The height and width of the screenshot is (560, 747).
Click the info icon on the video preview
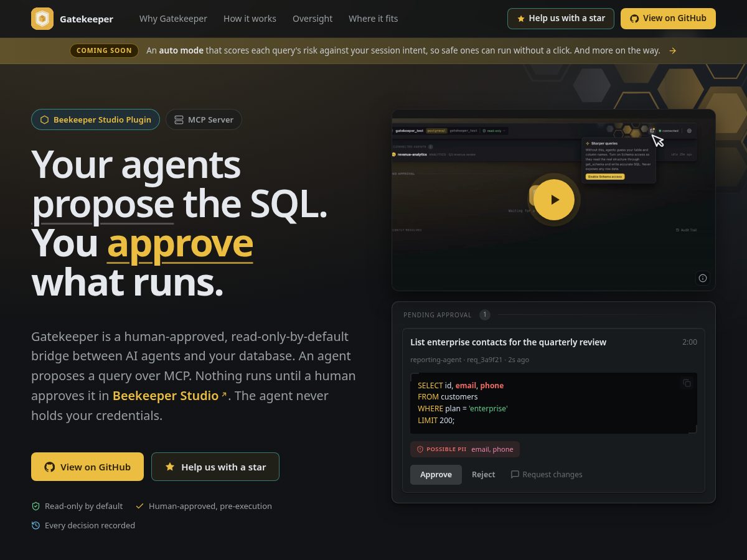tap(703, 278)
